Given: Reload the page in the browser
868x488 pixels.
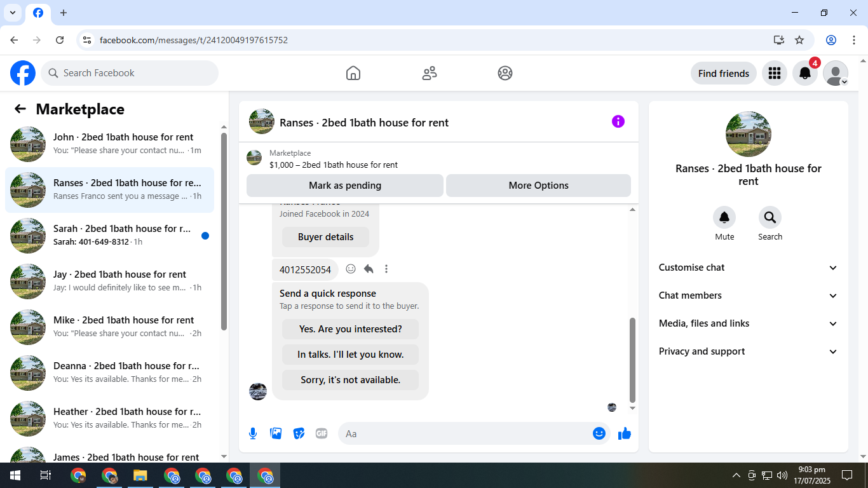Looking at the screenshot, I should click(60, 40).
